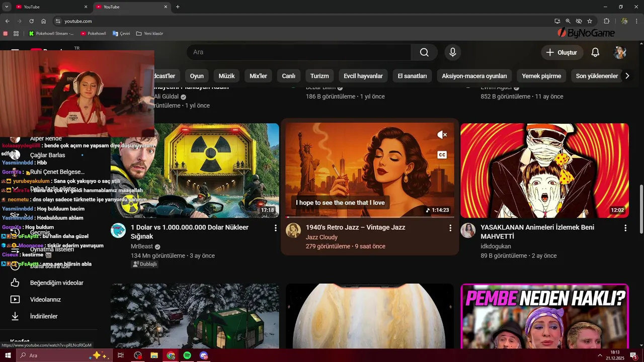Select the Evcil hayvanlar chip
The image size is (644, 362).
(x=363, y=76)
